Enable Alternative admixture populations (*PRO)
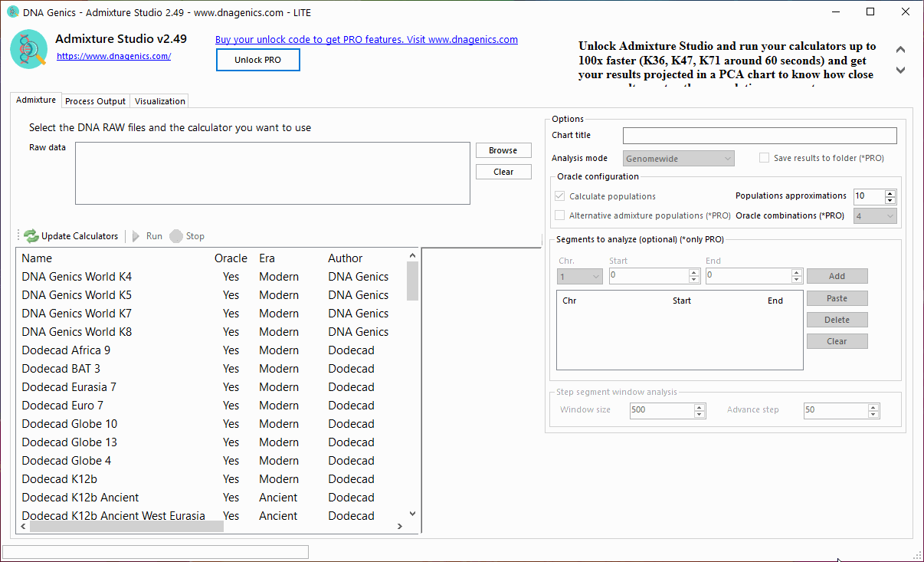924x562 pixels. [559, 215]
